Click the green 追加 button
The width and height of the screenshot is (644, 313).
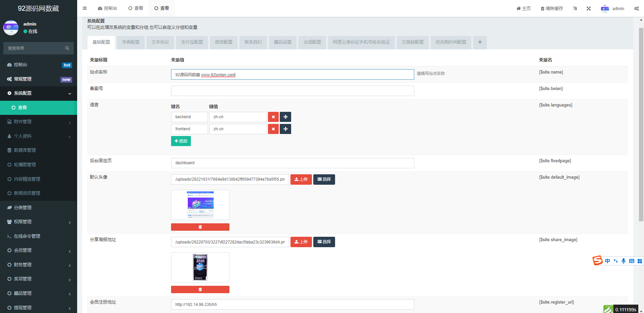[181, 141]
